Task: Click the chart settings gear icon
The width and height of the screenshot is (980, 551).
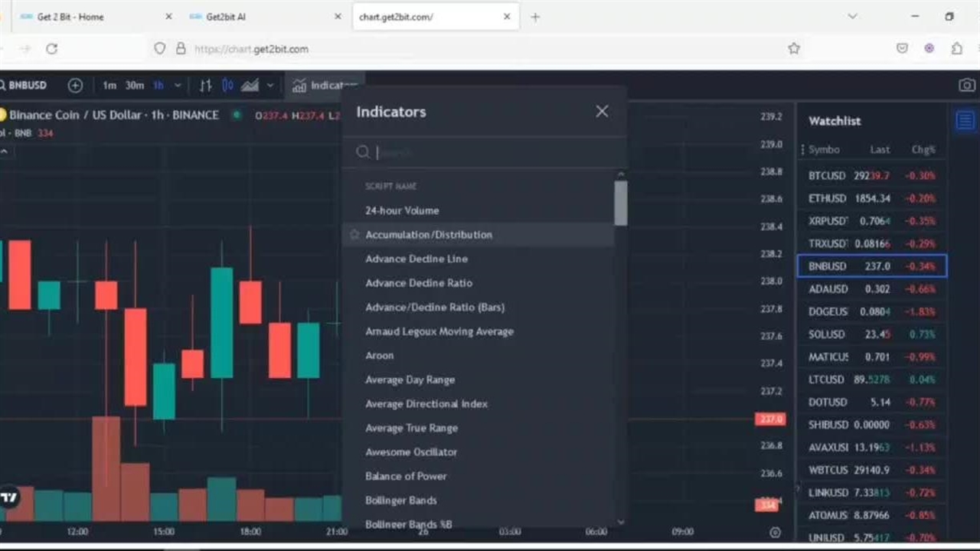Action: [775, 532]
